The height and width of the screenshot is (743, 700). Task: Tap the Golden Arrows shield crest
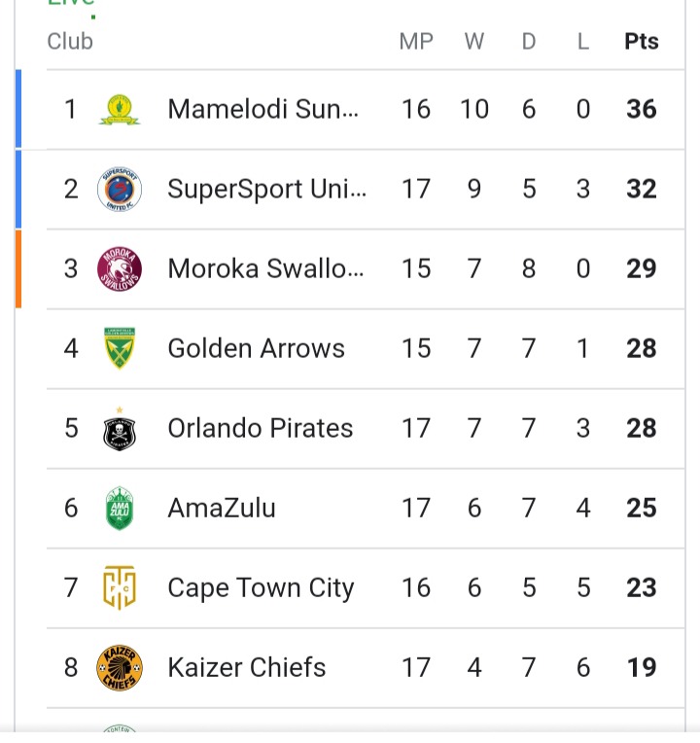click(120, 348)
